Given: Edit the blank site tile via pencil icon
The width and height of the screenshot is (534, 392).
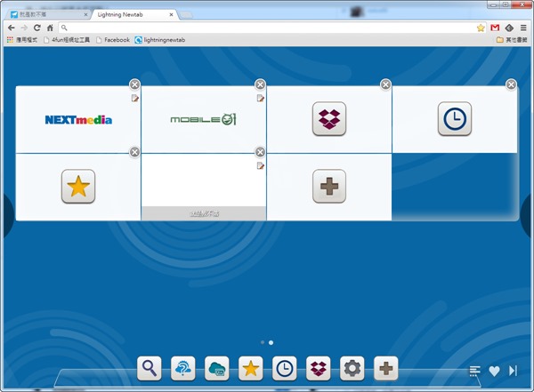Looking at the screenshot, I should coord(261,165).
